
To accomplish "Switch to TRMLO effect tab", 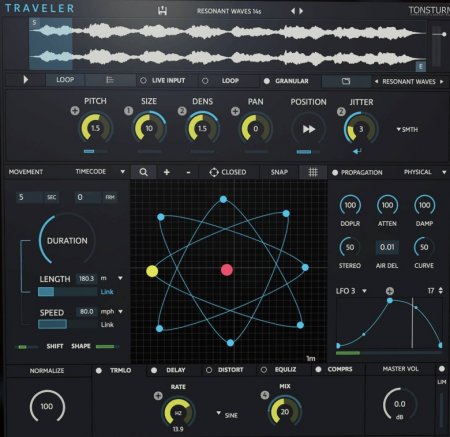I will (x=120, y=370).
